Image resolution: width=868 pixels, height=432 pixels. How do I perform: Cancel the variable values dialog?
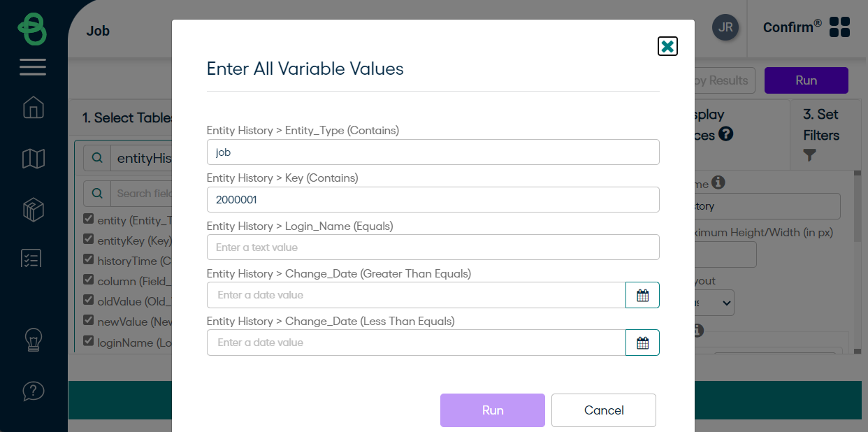(x=603, y=410)
